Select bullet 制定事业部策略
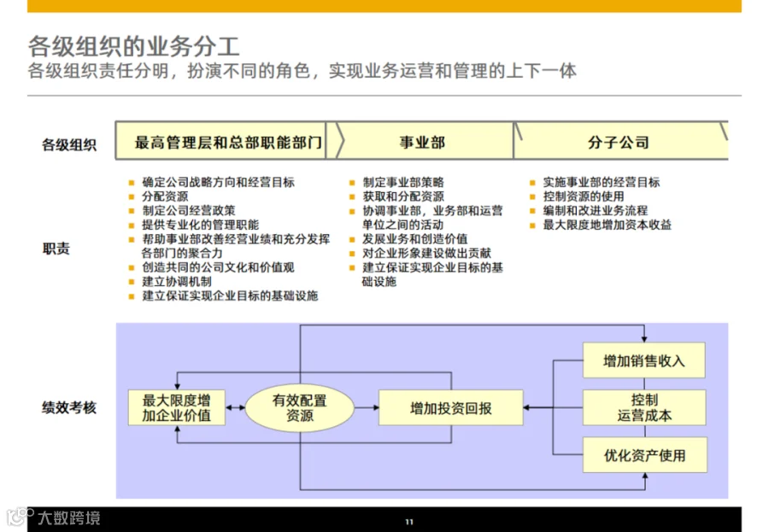 pos(403,183)
